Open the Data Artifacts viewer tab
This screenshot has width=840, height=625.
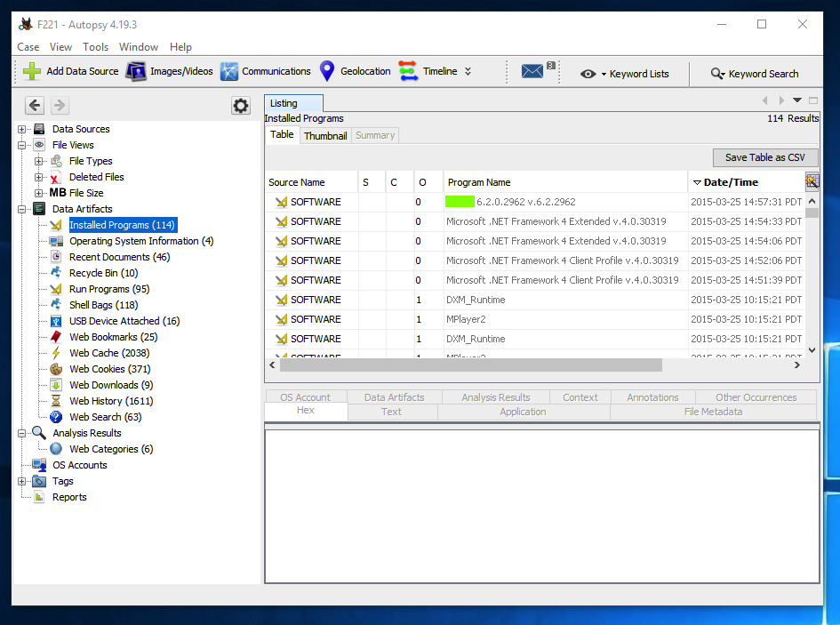395,397
